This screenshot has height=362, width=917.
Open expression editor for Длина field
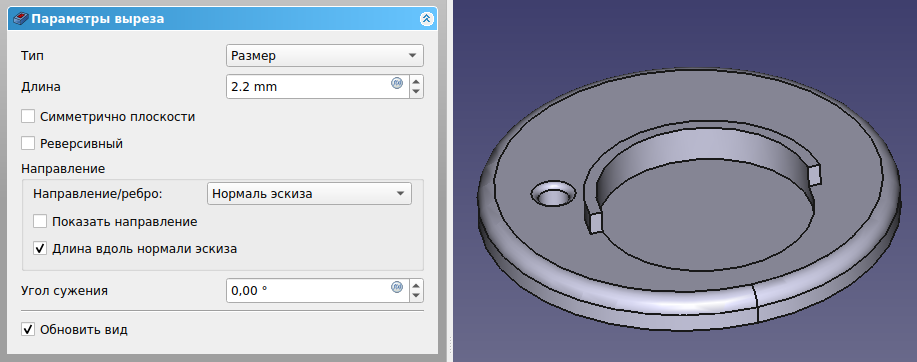tap(397, 83)
